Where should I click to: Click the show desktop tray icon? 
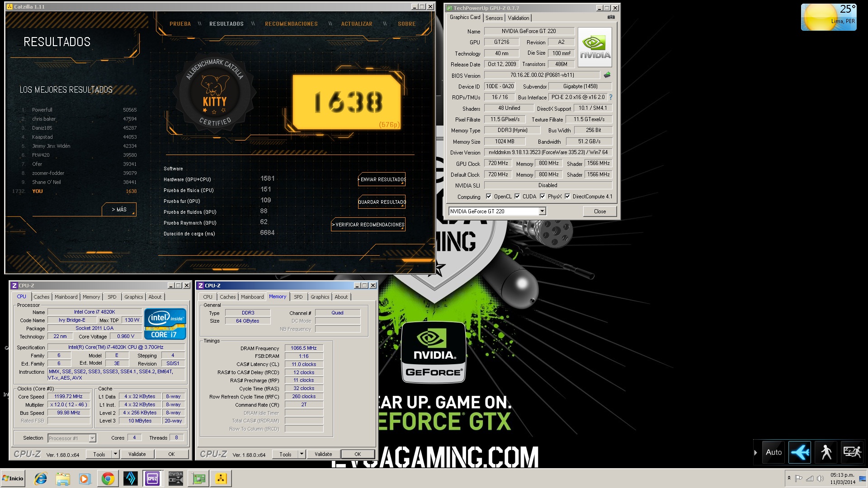pyautogui.click(x=863, y=479)
